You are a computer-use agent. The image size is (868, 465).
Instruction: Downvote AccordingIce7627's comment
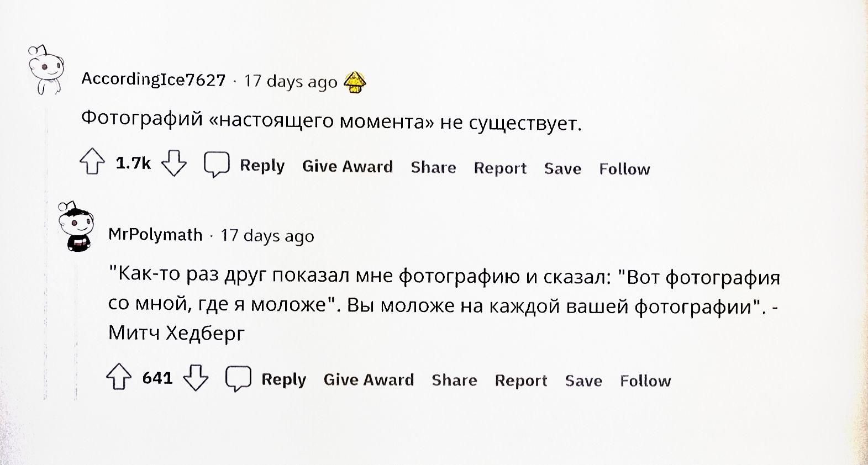(x=173, y=162)
